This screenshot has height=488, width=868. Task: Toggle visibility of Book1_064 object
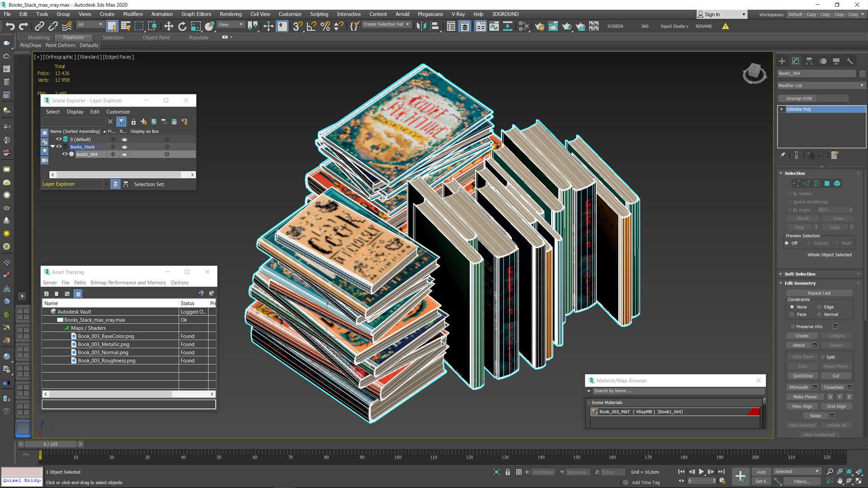tap(65, 154)
